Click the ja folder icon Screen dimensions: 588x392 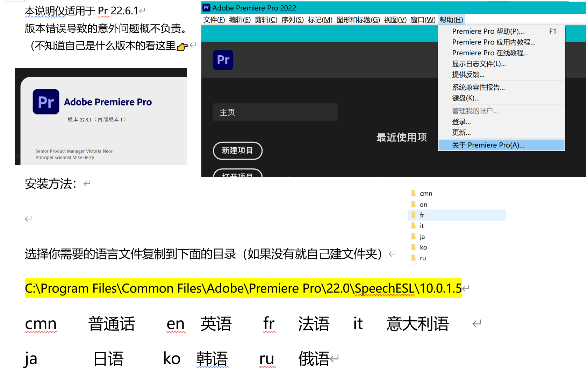(414, 237)
